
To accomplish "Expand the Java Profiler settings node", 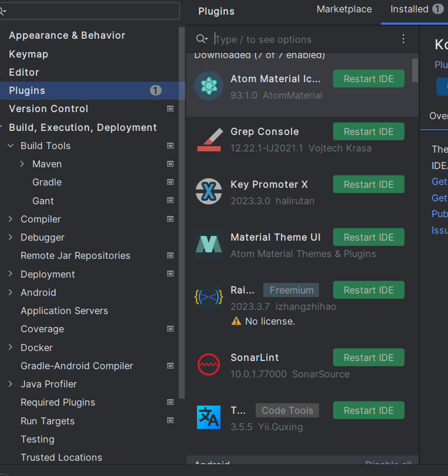I will (11, 384).
